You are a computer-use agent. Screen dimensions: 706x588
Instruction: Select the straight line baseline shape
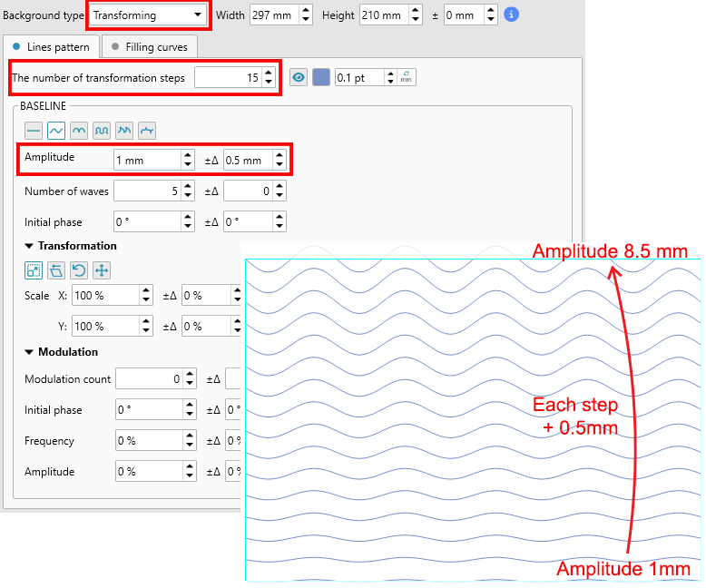pos(33,131)
